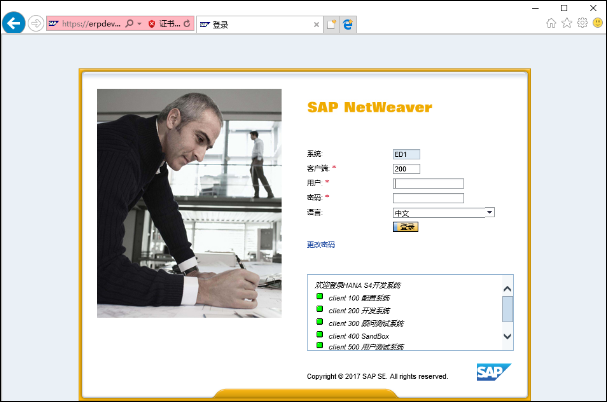Screen dimensions: 607x402
Task: Click the red certificate error shield icon
Action: click(x=152, y=24)
